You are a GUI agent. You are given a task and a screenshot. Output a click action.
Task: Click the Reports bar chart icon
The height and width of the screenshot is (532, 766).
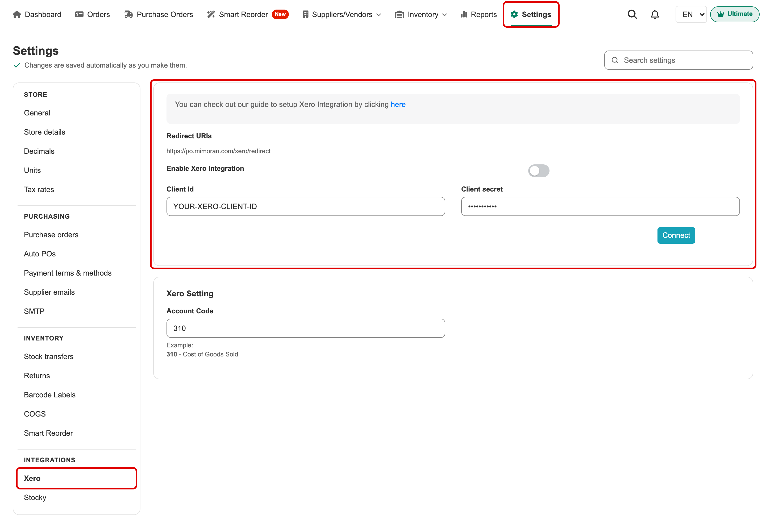(464, 14)
